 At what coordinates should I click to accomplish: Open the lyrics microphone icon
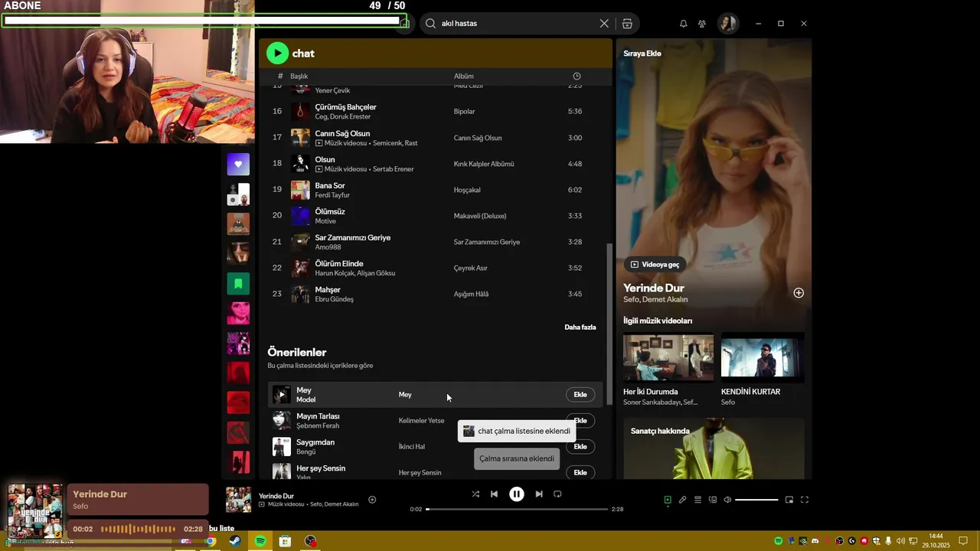(x=682, y=500)
